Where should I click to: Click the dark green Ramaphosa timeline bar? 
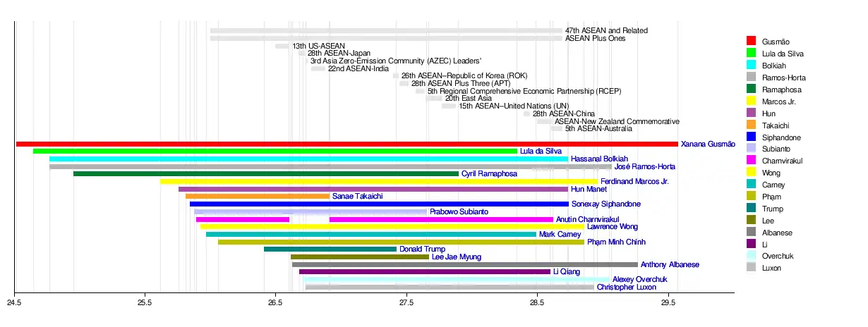tap(266, 173)
